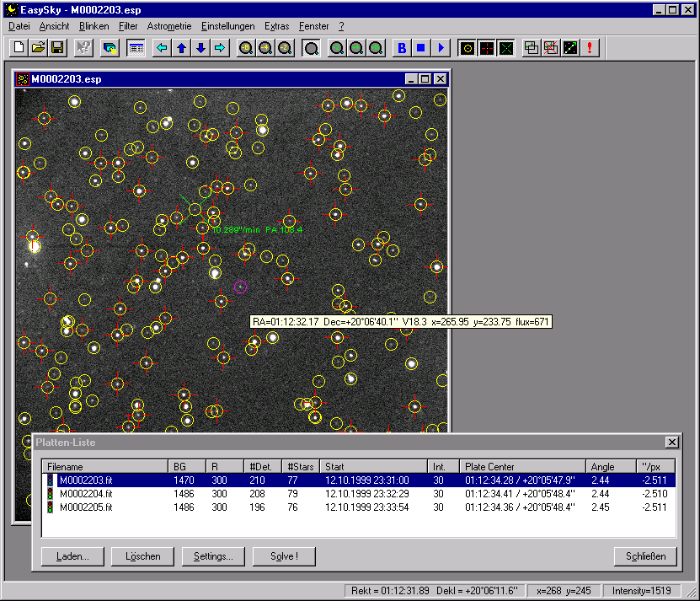Click the left arrow toolbar icon

coord(162,48)
